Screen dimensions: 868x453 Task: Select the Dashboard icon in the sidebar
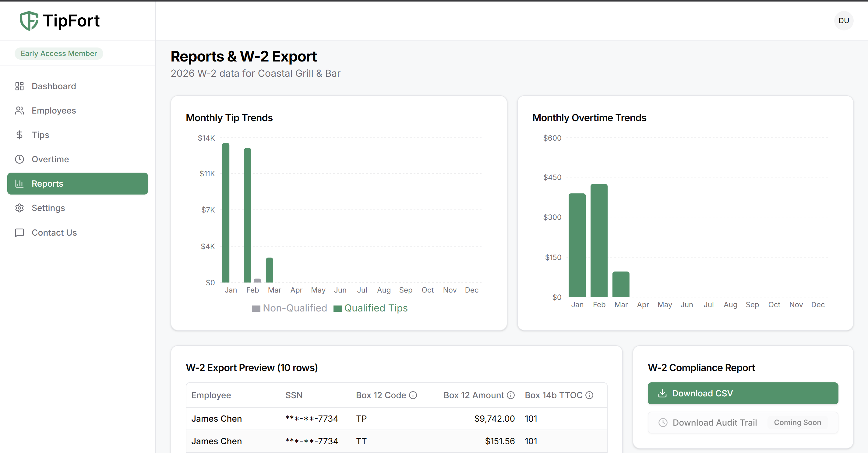click(x=19, y=86)
